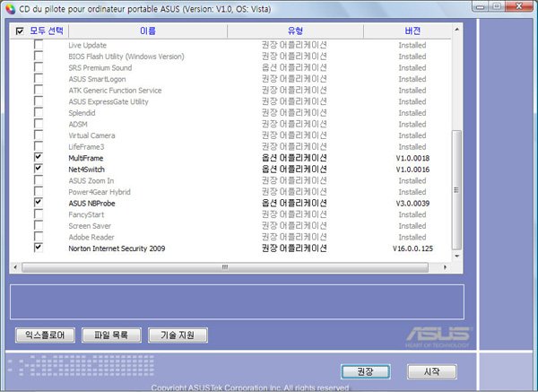Click the FancyStart name text
Viewport: 538px width, 392px height.
click(86, 215)
